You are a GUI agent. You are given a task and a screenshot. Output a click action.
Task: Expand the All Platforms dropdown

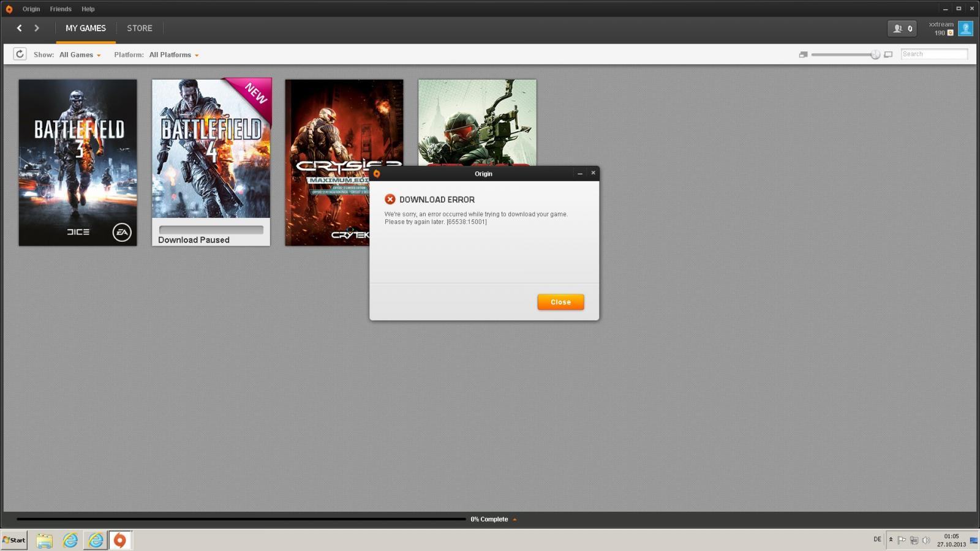(x=174, y=55)
